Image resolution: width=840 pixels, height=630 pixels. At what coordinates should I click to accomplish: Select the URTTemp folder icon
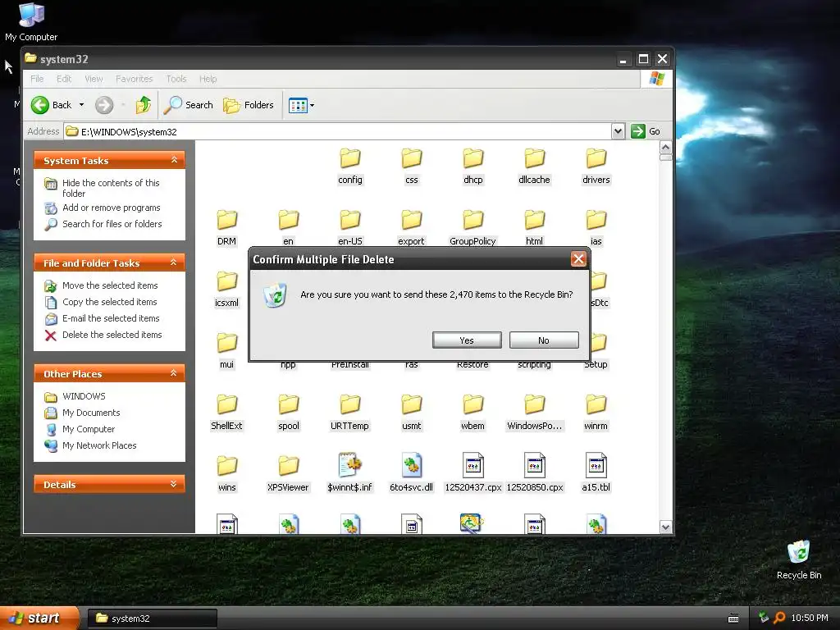pos(349,405)
